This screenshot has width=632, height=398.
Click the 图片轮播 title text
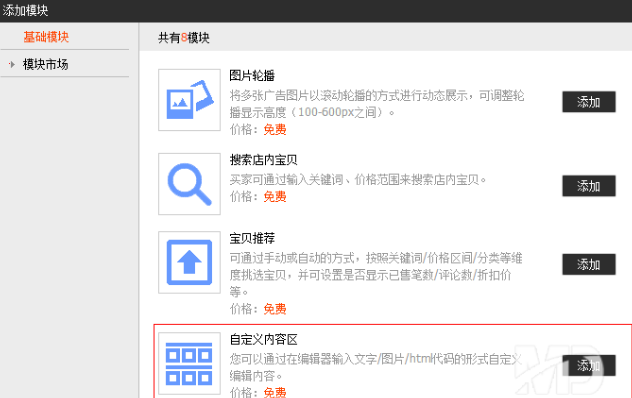pyautogui.click(x=252, y=75)
